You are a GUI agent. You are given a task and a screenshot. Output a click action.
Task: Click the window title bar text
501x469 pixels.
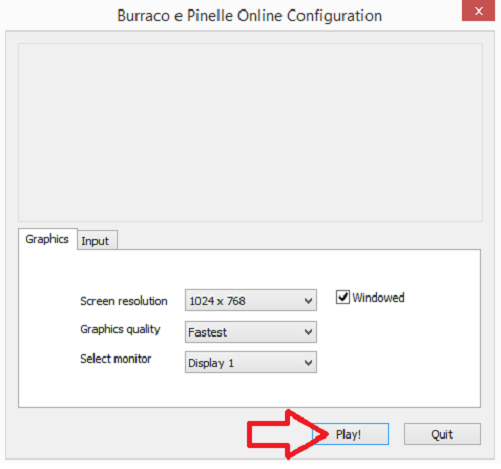click(250, 16)
